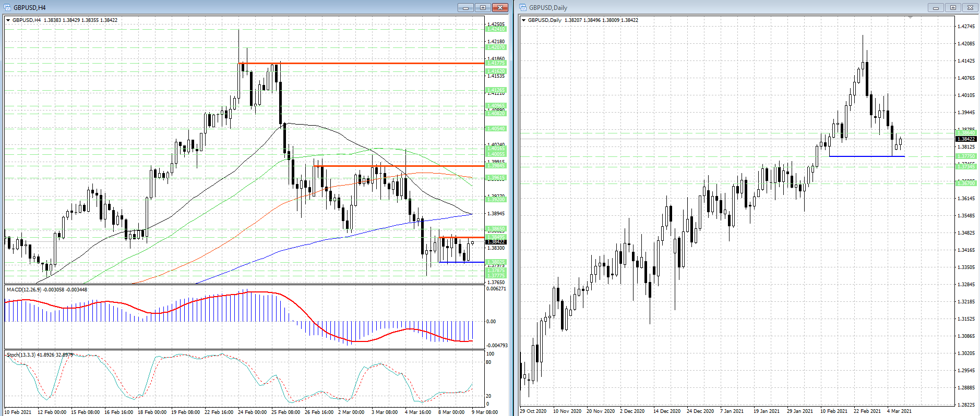Image resolution: width=980 pixels, height=416 pixels.
Task: Click the 1.42505 price label on H4 axis
Action: [496, 24]
